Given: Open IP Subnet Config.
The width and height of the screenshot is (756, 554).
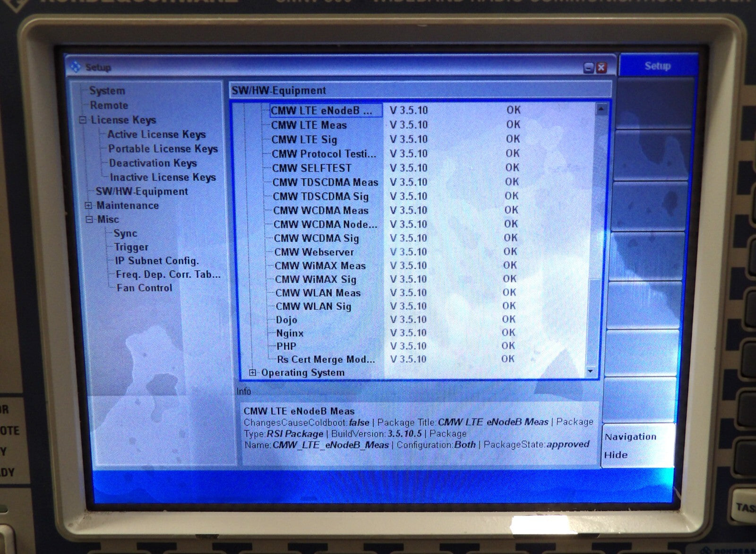Looking at the screenshot, I should (x=157, y=261).
